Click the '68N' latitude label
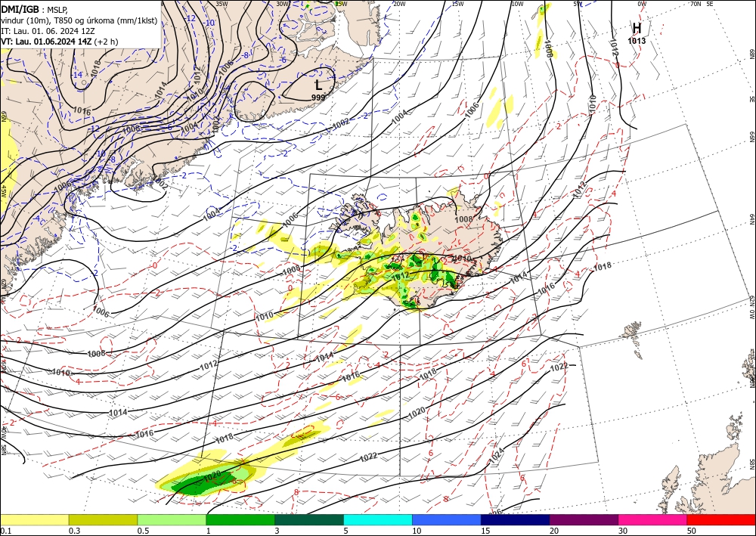 751,53
